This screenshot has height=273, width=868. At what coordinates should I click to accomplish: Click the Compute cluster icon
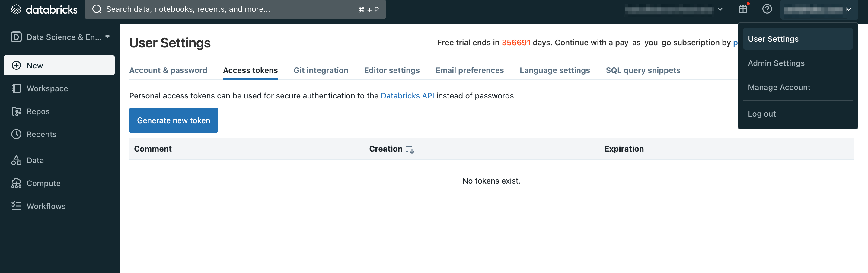[16, 183]
